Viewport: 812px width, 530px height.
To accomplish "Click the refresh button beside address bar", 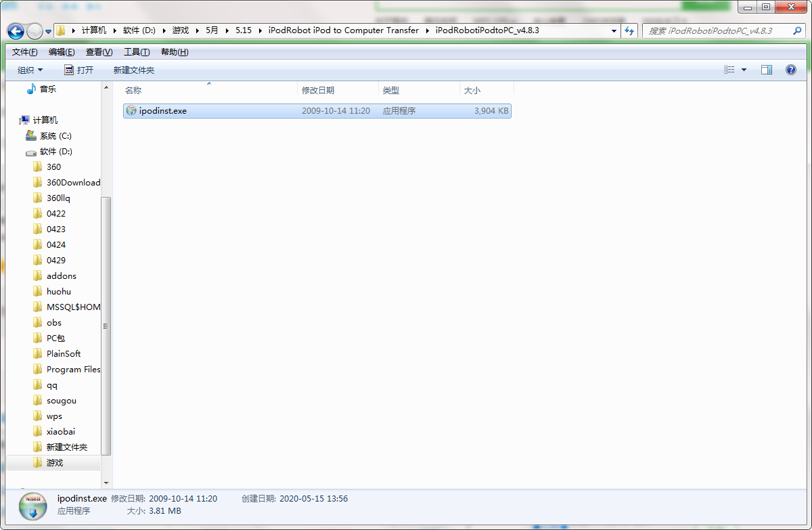I will [x=630, y=30].
